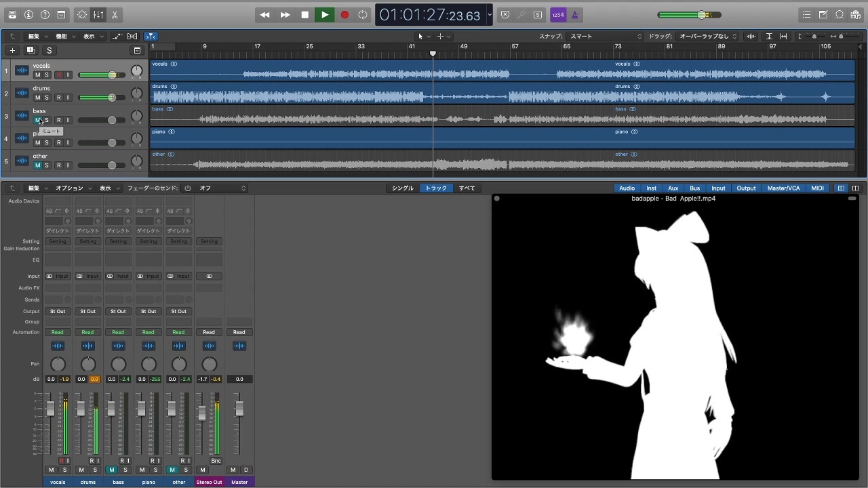The height and width of the screenshot is (488, 868).
Task: Toggle the Show Automation icon
Action: (x=117, y=36)
